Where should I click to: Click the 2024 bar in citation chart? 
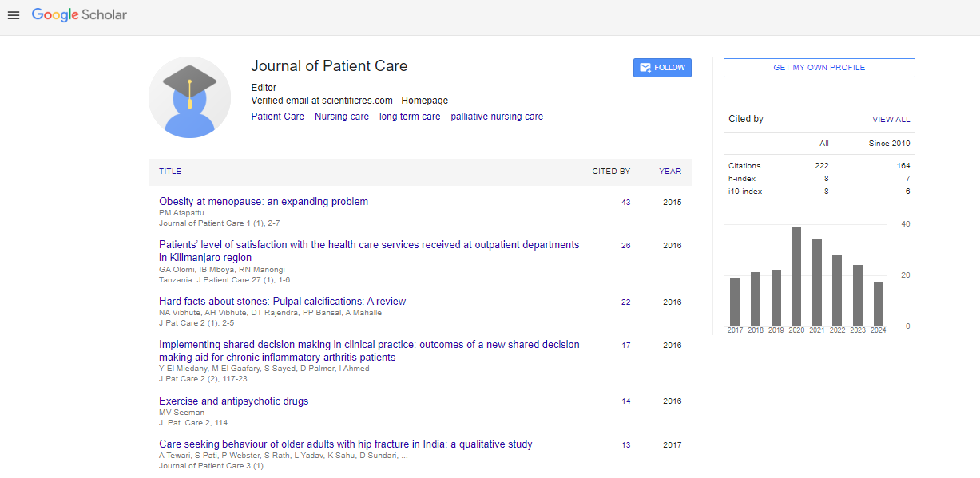[x=879, y=304]
